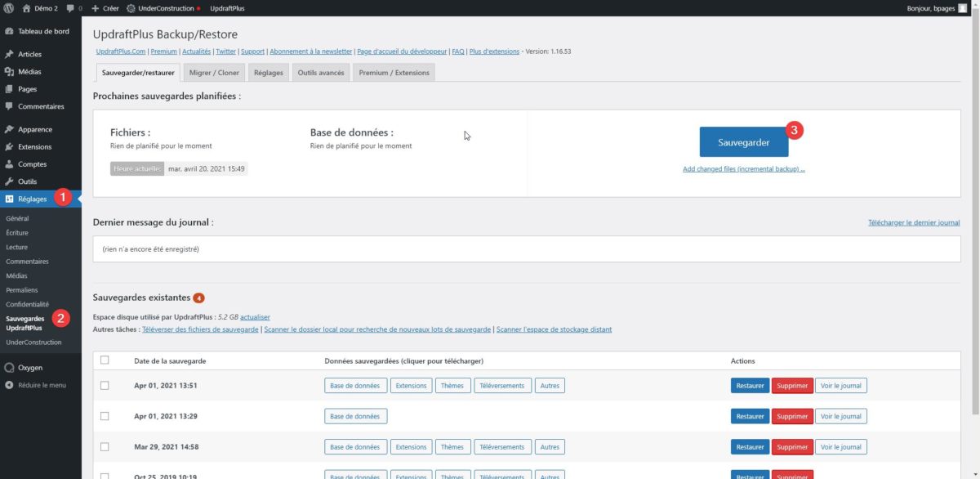The image size is (980, 479).
Task: Click the blue Sauvegarder button
Action: coord(744,142)
